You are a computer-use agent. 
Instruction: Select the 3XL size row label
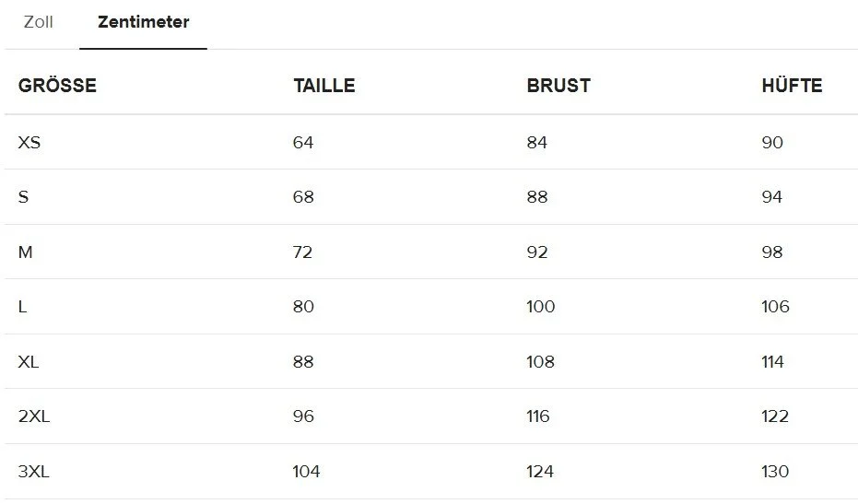click(x=34, y=471)
